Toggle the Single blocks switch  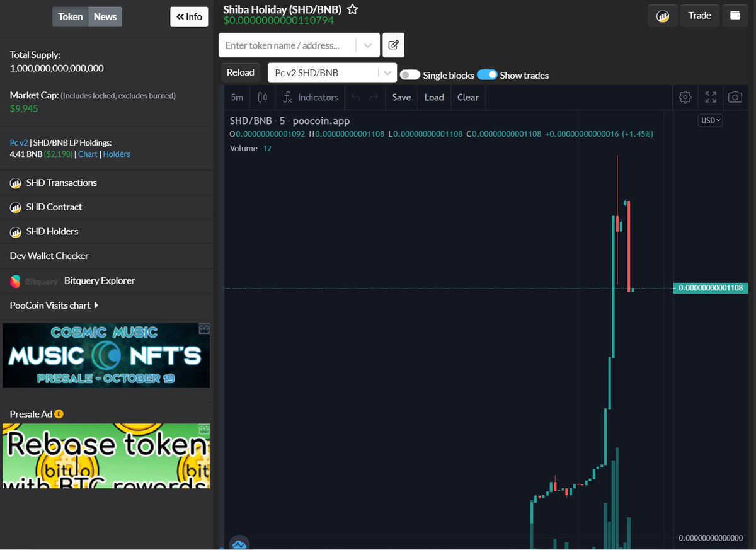point(410,75)
